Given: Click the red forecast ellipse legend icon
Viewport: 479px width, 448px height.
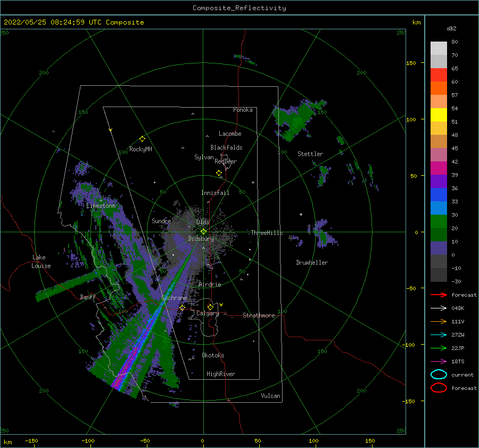Looking at the screenshot, I should coord(439,388).
